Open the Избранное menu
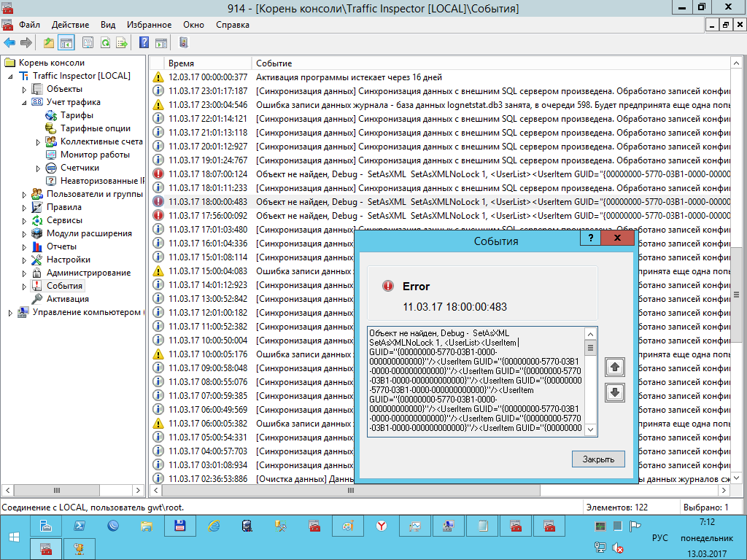The width and height of the screenshot is (747, 560). (149, 25)
